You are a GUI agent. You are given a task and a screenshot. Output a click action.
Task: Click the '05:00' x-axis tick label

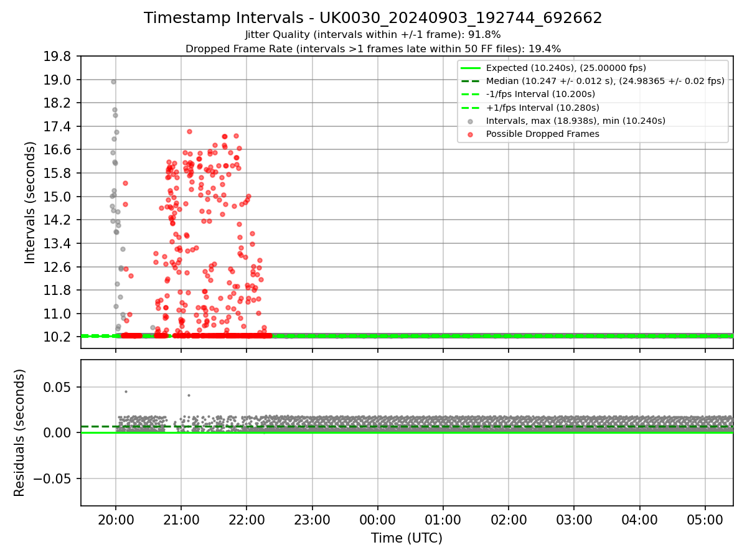[705, 520]
